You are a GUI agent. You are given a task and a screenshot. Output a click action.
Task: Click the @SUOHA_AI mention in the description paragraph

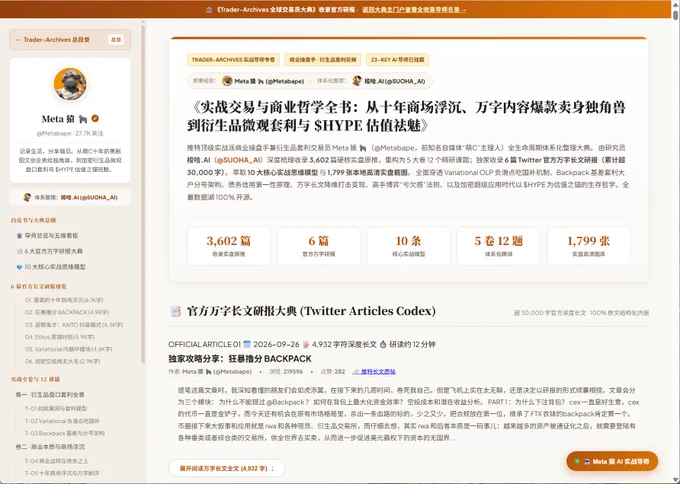coord(239,160)
